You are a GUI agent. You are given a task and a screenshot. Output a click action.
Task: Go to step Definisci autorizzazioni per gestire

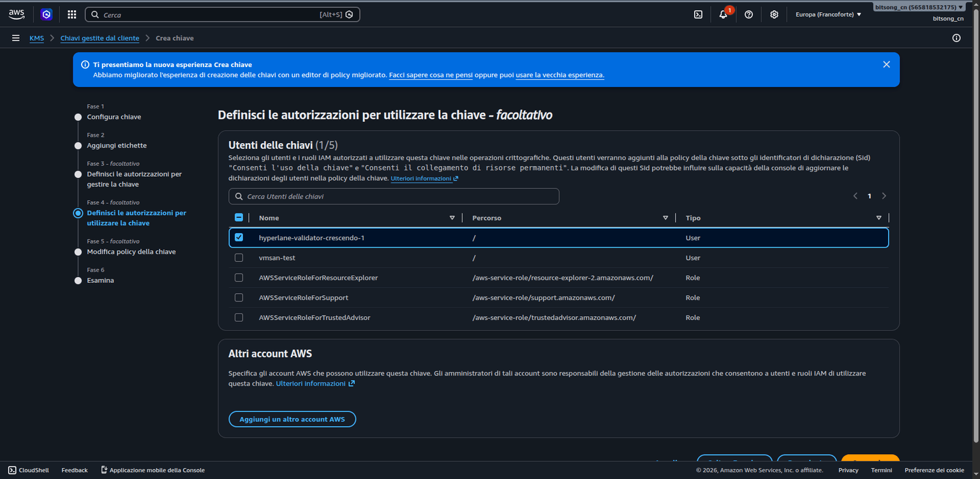pyautogui.click(x=135, y=179)
